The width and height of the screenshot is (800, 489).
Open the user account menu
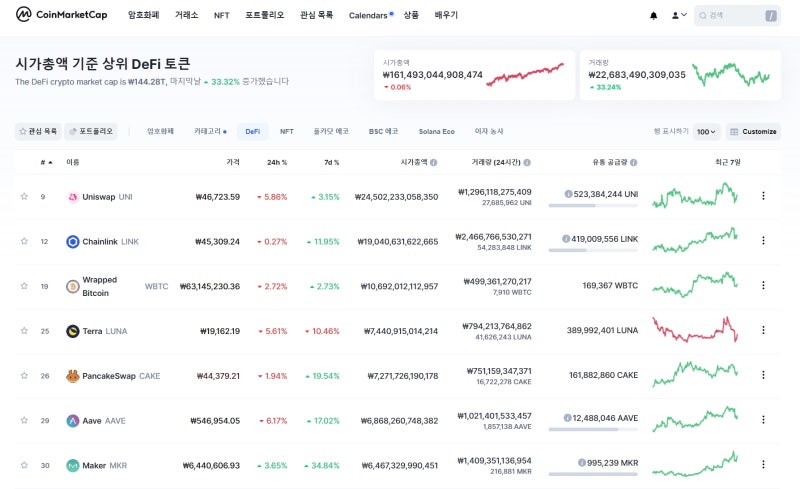(x=679, y=15)
